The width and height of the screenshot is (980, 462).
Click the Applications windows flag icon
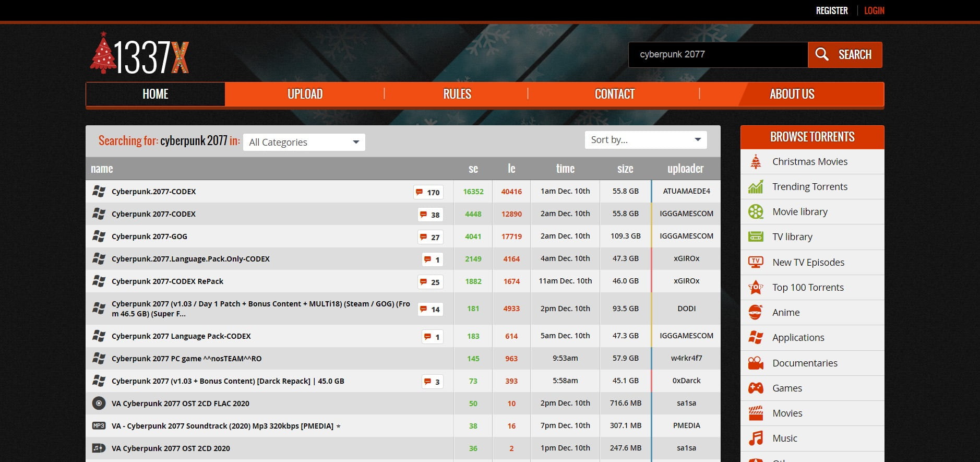[756, 337]
